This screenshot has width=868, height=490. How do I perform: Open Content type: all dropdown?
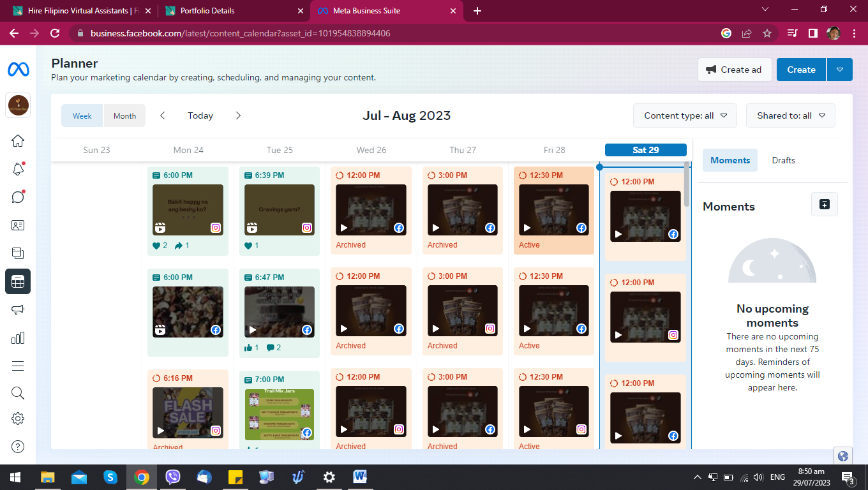tap(685, 115)
